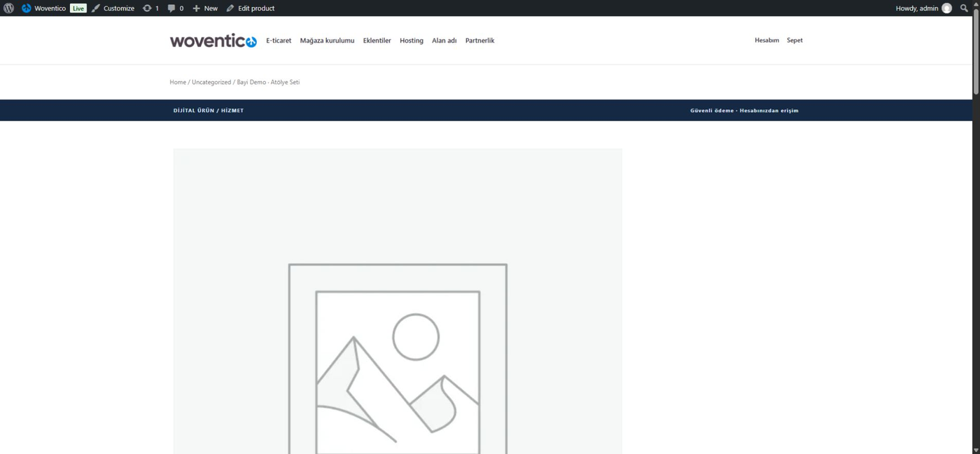The height and width of the screenshot is (454, 980).
Task: Click the admin avatar icon
Action: [x=946, y=8]
